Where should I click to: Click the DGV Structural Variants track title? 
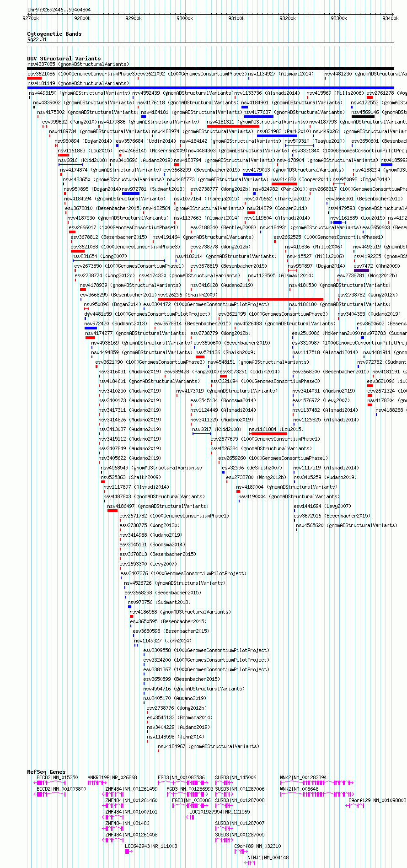click(64, 59)
